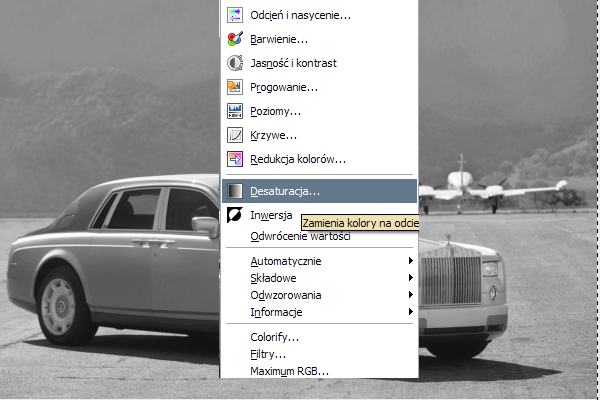600x400 pixels.
Task: Pick Maximum RGB... from the menu
Action: (289, 371)
